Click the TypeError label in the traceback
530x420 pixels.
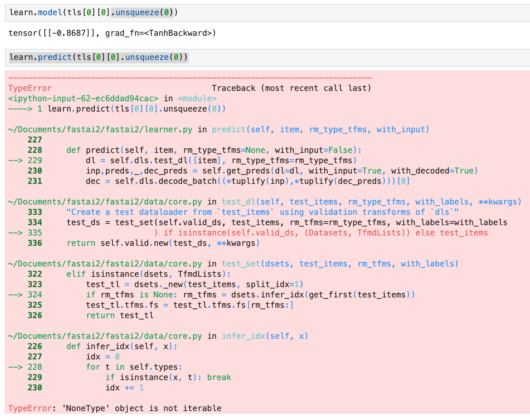(30, 88)
